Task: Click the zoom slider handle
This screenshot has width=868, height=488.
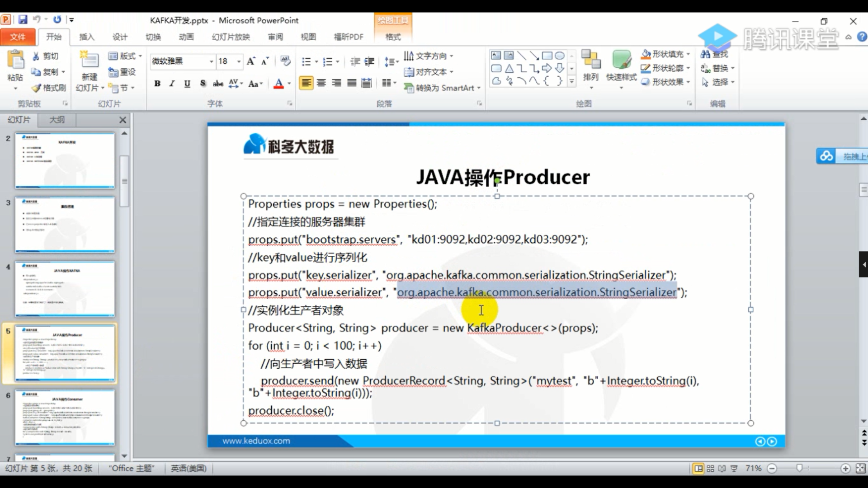Action: 799,468
